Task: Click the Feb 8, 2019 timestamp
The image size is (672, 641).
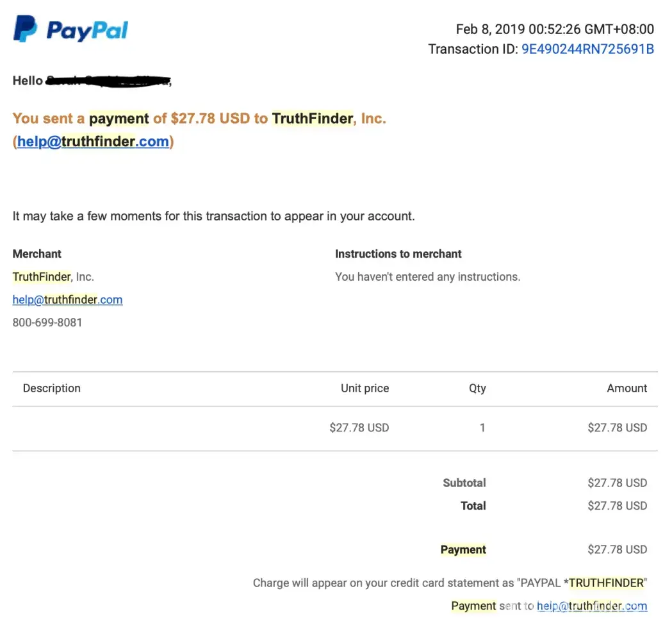Action: pos(554,29)
